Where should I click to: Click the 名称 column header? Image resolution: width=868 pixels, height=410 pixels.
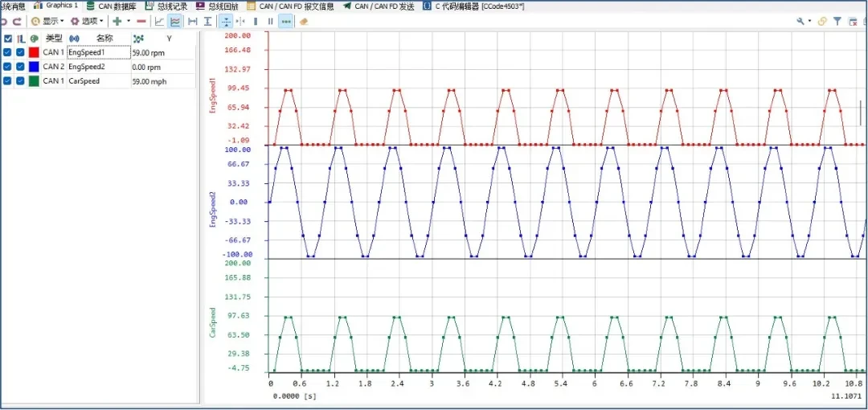tap(104, 38)
